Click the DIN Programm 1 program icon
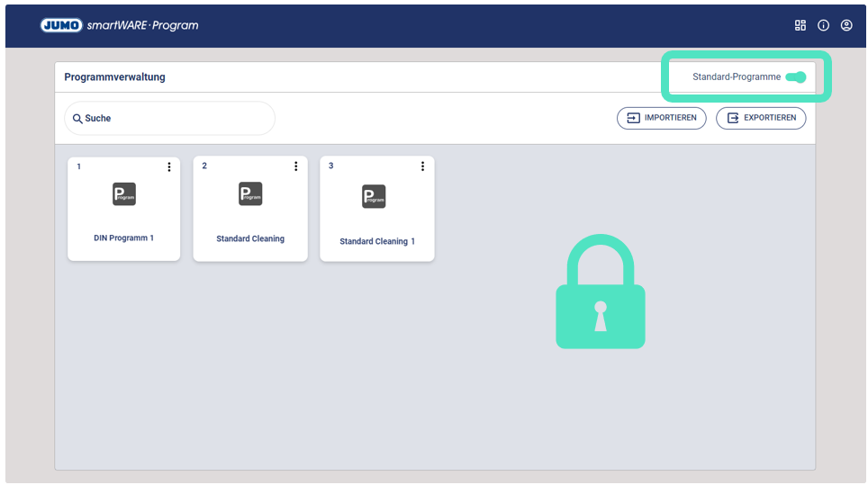868x485 pixels. [124, 194]
